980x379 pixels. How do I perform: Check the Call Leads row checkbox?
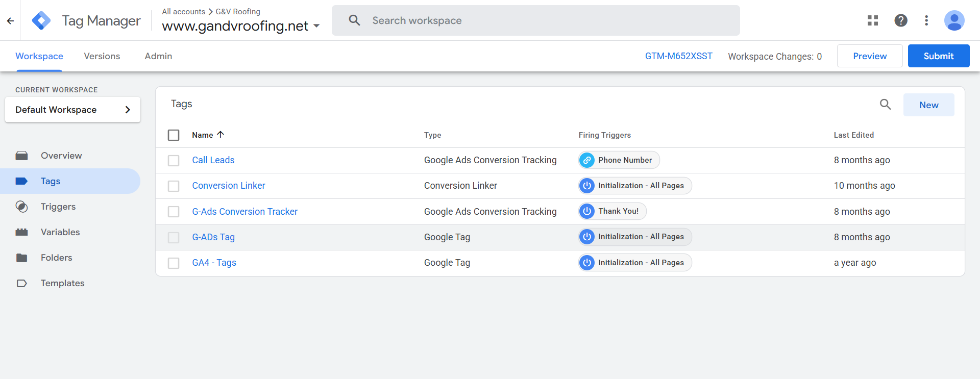[174, 161]
